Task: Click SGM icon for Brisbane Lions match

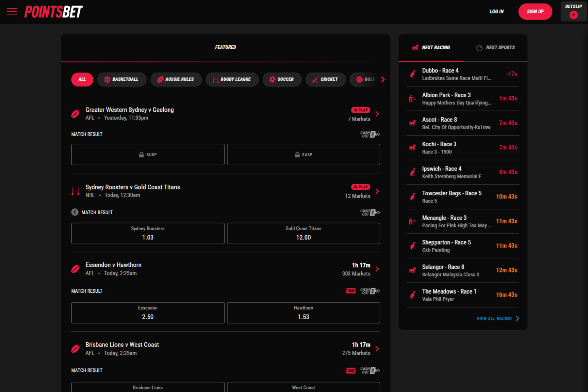Action: pos(351,370)
